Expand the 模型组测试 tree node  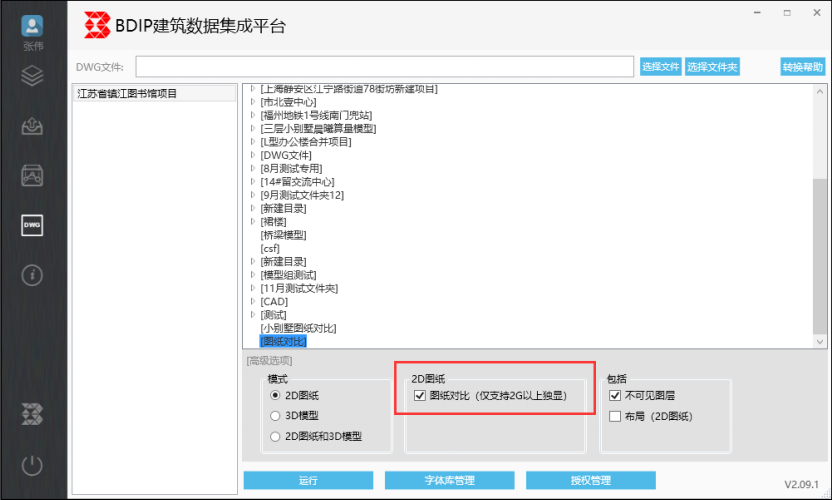(253, 274)
